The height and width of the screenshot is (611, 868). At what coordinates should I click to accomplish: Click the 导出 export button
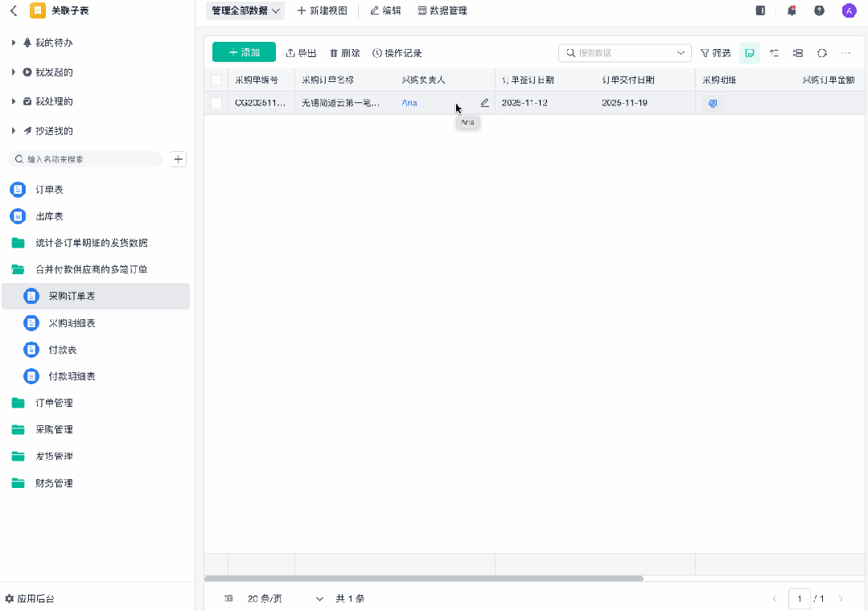301,53
